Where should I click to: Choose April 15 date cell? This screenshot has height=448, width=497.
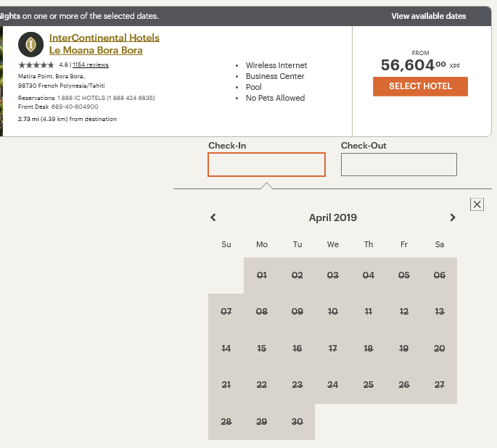tap(262, 349)
